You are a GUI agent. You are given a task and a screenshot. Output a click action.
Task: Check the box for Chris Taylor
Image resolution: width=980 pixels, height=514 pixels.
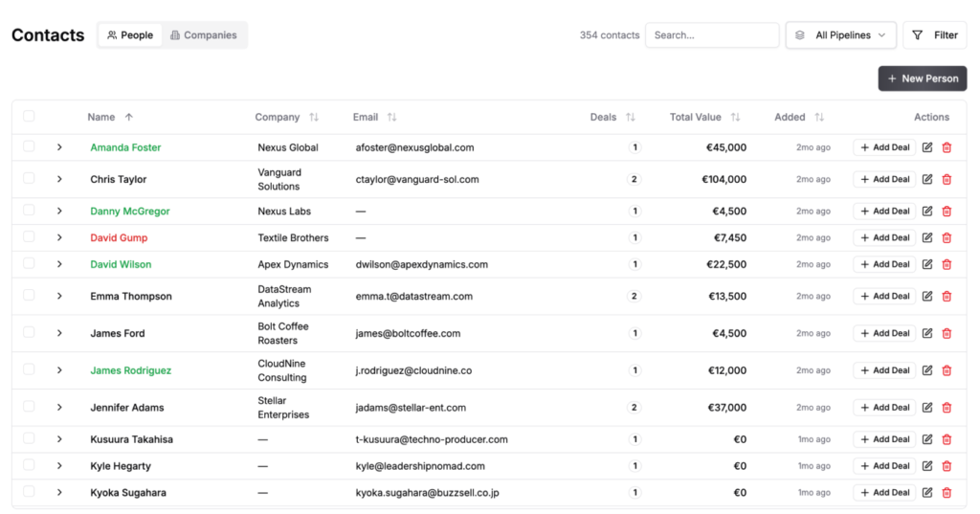29,178
